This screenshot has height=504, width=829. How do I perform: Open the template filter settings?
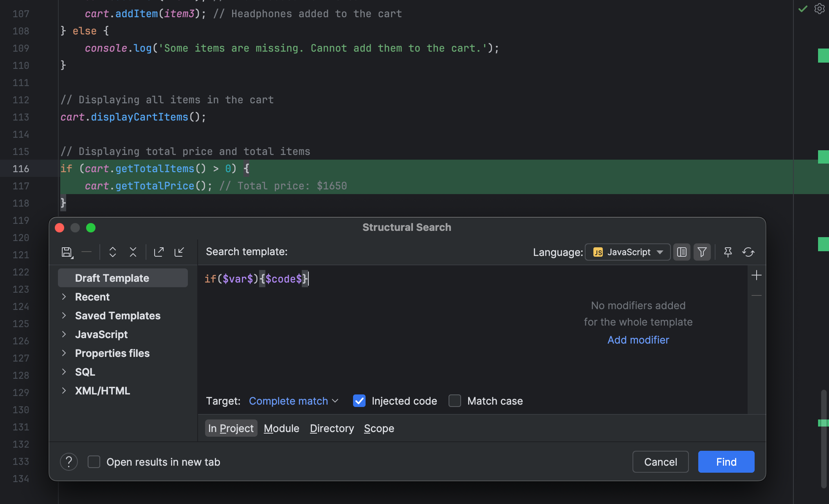pyautogui.click(x=702, y=252)
